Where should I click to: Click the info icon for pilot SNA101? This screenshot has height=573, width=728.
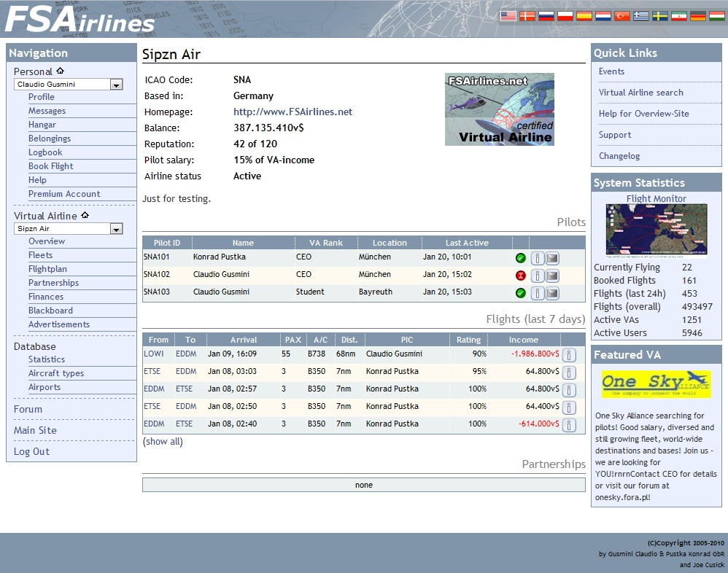pyautogui.click(x=537, y=258)
